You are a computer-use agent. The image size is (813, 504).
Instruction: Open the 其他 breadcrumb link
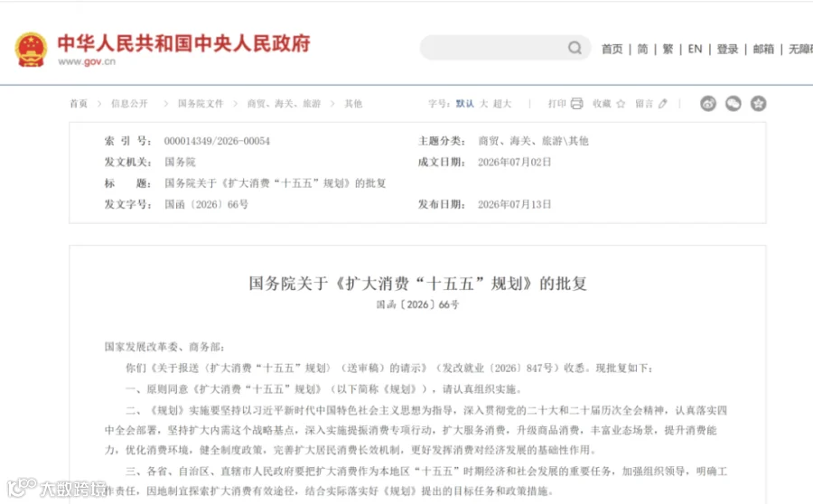coord(353,104)
